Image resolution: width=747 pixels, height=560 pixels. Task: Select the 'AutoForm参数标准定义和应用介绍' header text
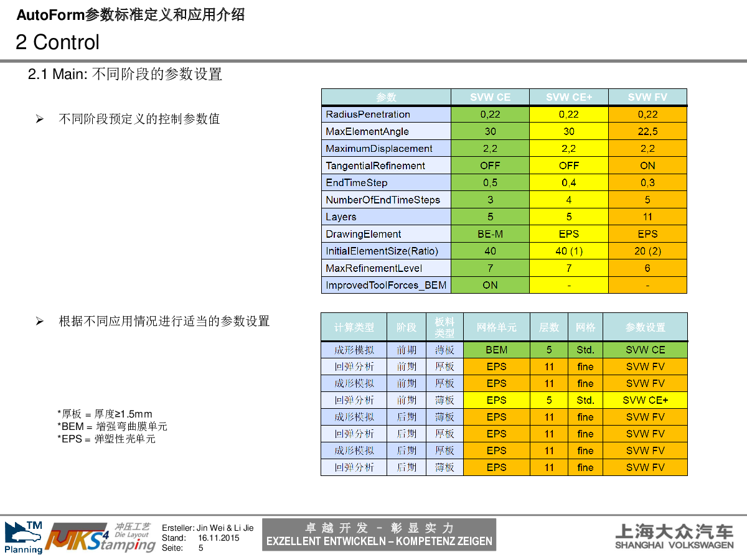pos(130,15)
